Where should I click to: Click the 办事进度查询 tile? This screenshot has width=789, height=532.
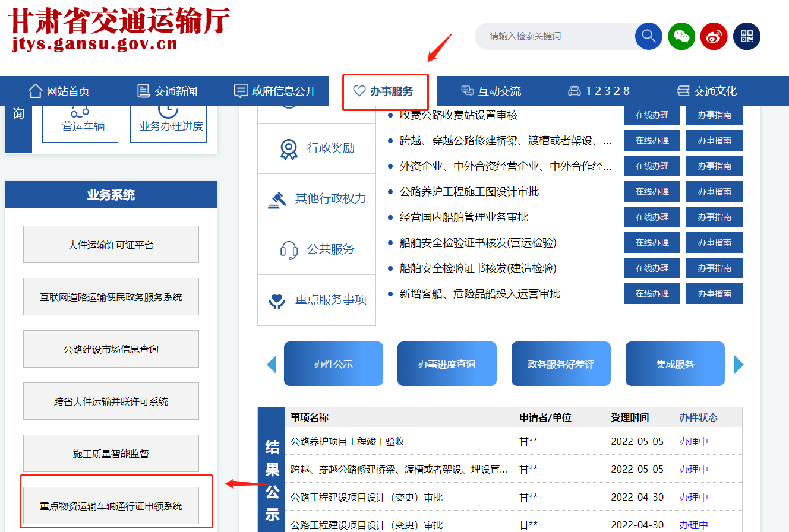click(x=447, y=364)
